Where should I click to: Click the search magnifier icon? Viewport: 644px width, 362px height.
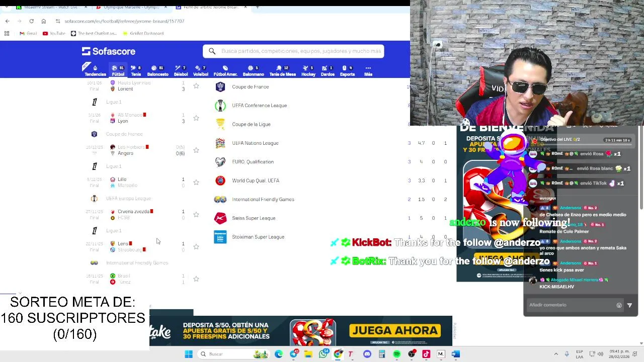pyautogui.click(x=212, y=51)
